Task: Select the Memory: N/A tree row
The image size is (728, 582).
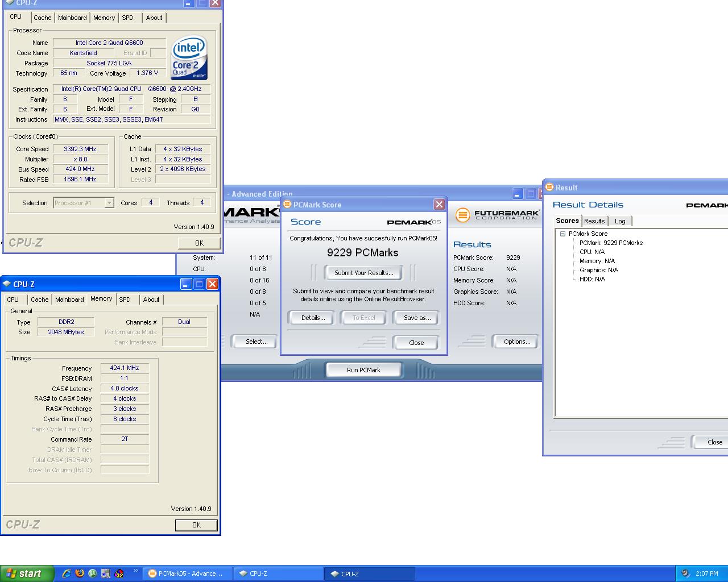Action: 597,261
